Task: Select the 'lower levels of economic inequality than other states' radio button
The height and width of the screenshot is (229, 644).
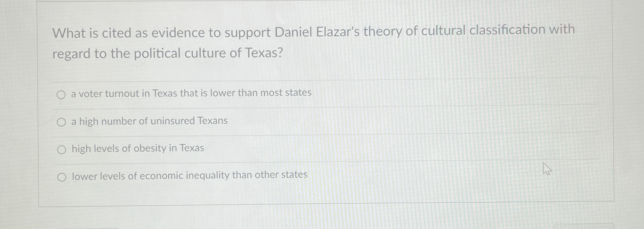Action: click(x=61, y=177)
